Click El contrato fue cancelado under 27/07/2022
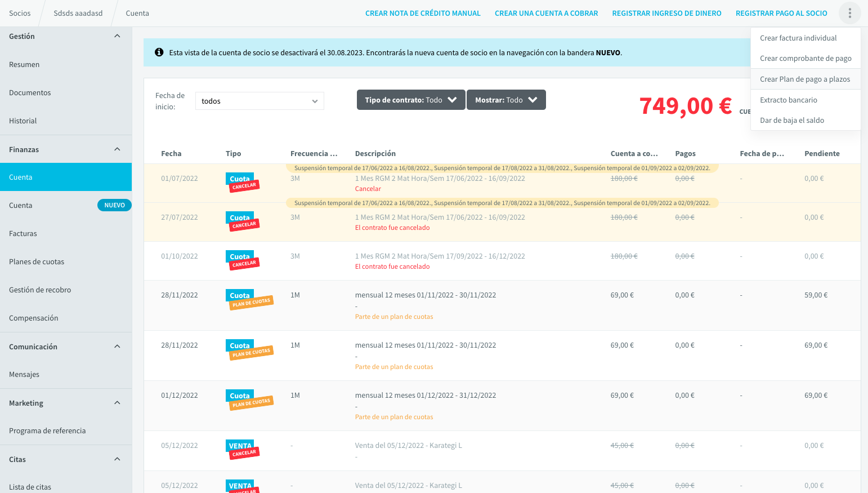Viewport: 868px width, 493px height. (392, 228)
